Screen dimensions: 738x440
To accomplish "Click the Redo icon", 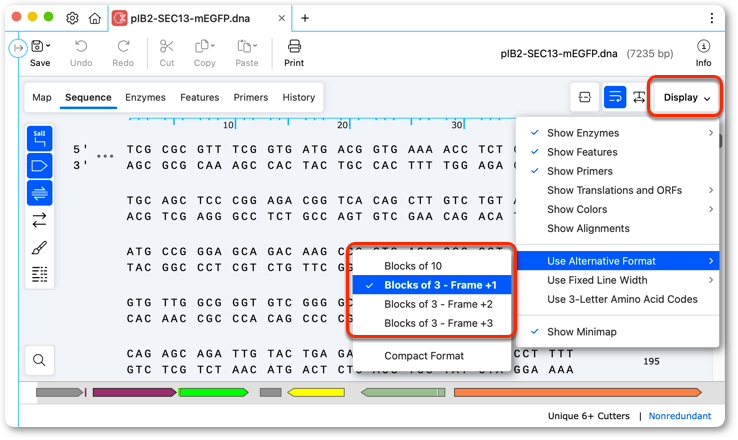I will 123,46.
